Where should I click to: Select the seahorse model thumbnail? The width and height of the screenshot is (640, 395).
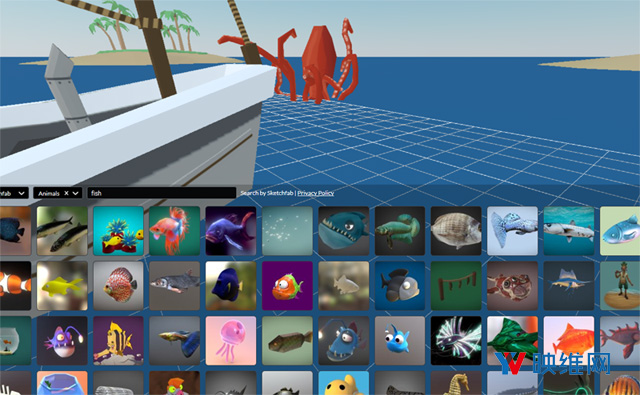click(456, 383)
